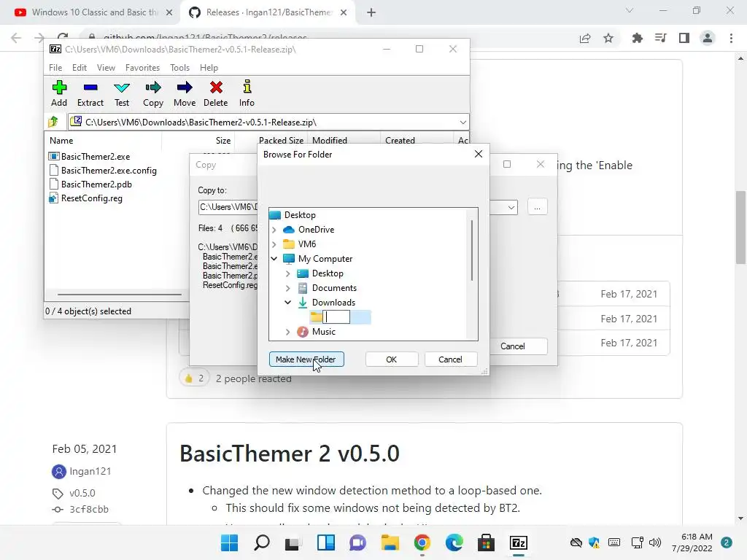Open the Ingan121 author link

90,472
